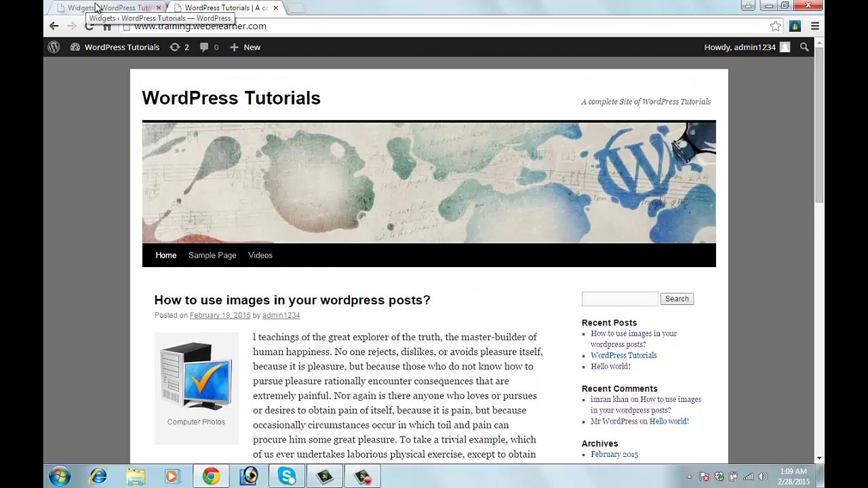Click the network signal tray icon
Image resolution: width=868 pixels, height=488 pixels.
748,476
